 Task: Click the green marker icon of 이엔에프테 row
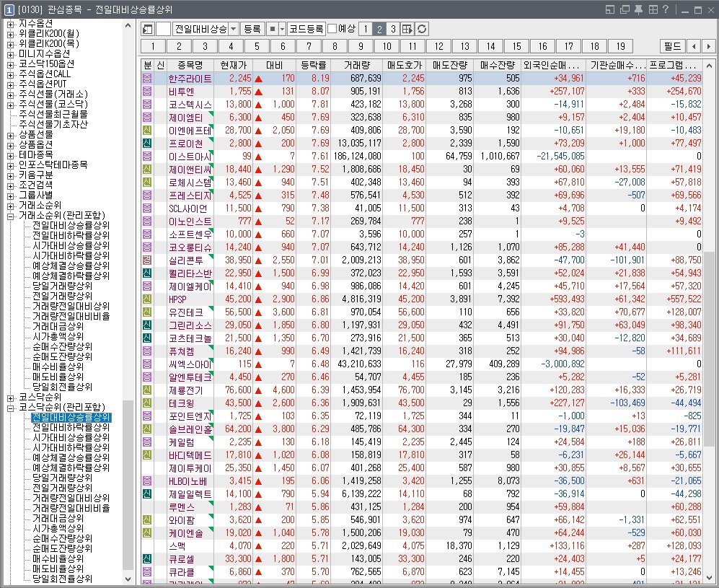coord(146,131)
